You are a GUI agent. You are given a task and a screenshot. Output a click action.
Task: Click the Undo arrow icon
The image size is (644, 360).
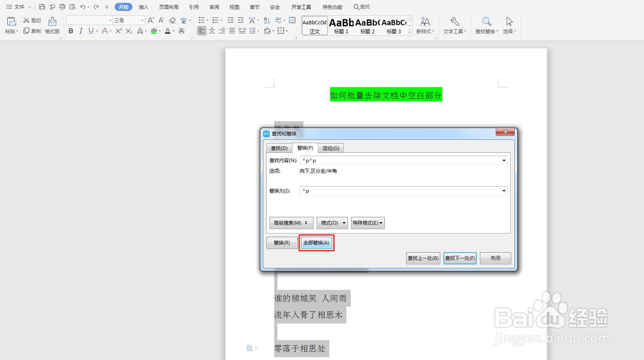(83, 7)
